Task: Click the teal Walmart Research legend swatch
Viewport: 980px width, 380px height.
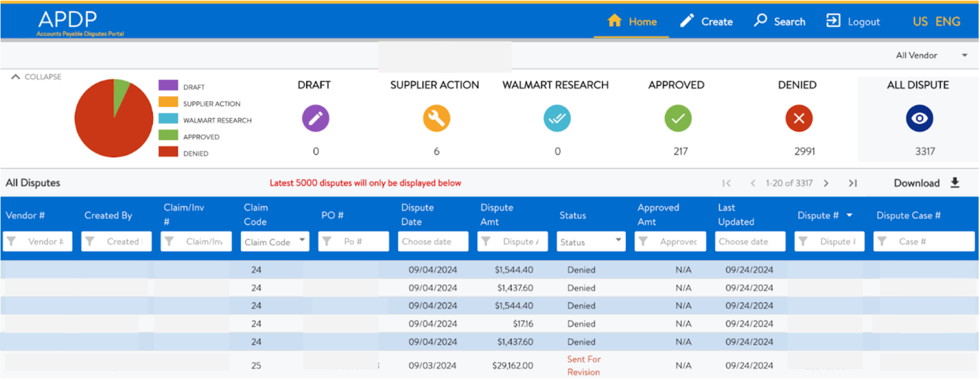Action: 168,118
